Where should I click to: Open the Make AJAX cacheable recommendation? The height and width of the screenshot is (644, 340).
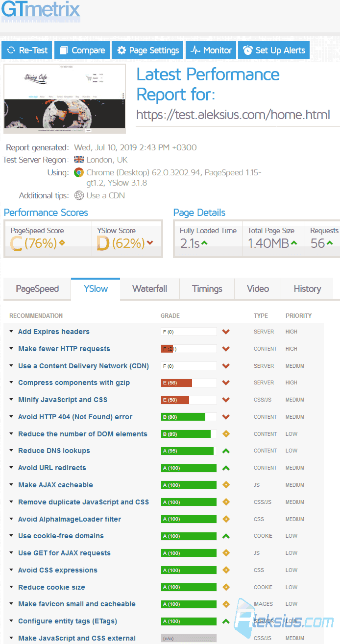[55, 485]
